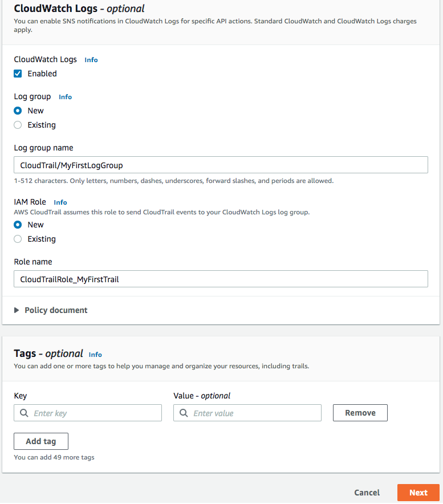Select New log group option
This screenshot has width=443, height=504.
pos(17,110)
